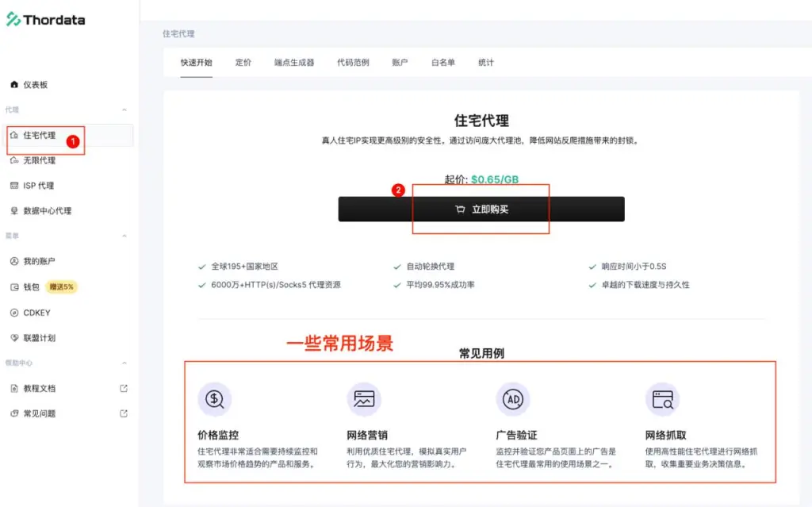
Task: Click the 广告验证 card title
Action: pos(516,435)
